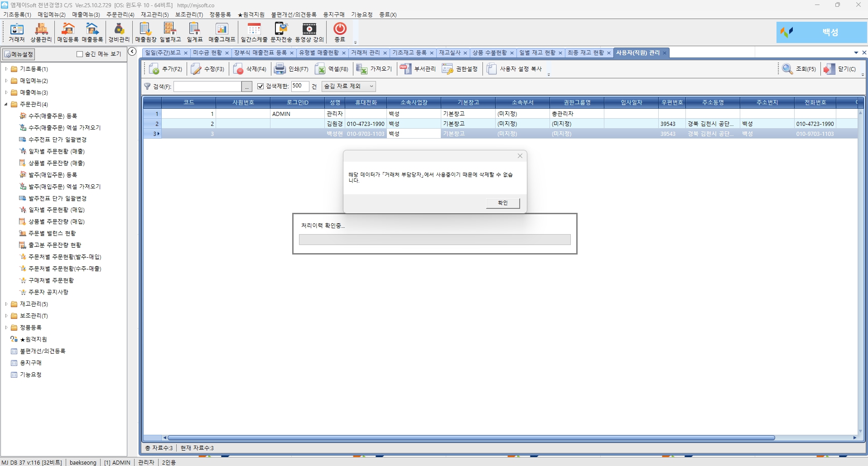Open the 매출그래프 chart icon

(222, 32)
